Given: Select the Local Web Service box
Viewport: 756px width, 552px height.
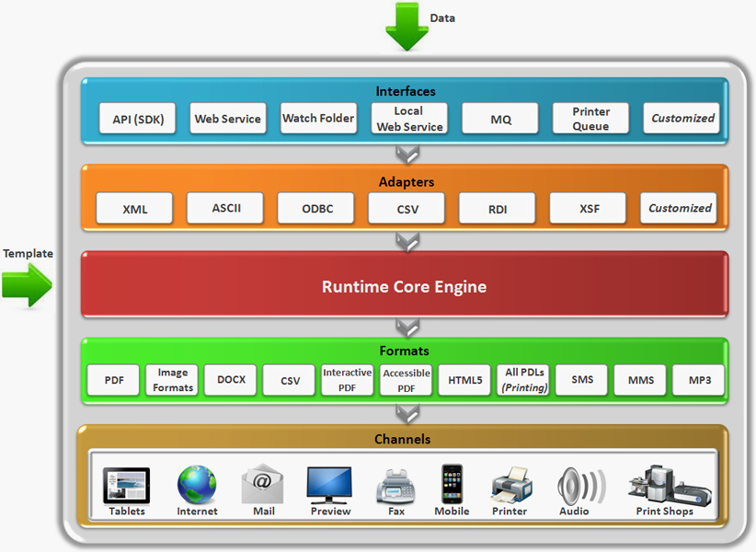Looking at the screenshot, I should coord(409,118).
